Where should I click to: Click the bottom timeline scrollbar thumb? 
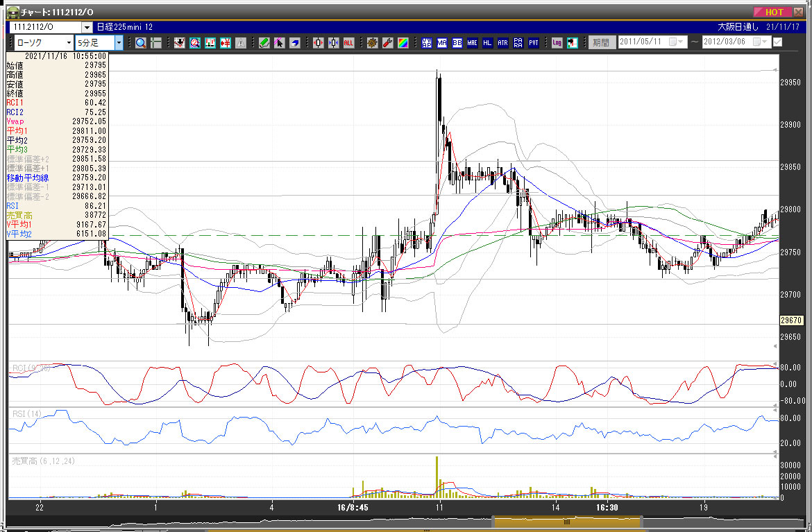point(567,522)
